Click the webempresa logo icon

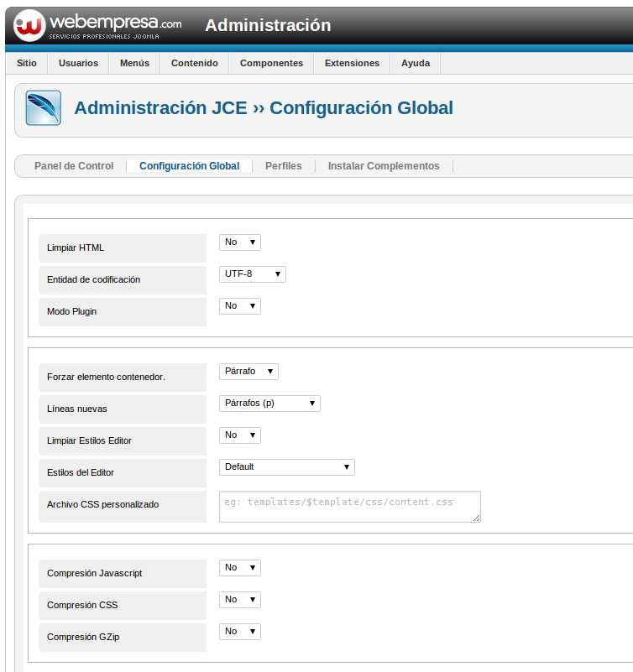tap(29, 26)
